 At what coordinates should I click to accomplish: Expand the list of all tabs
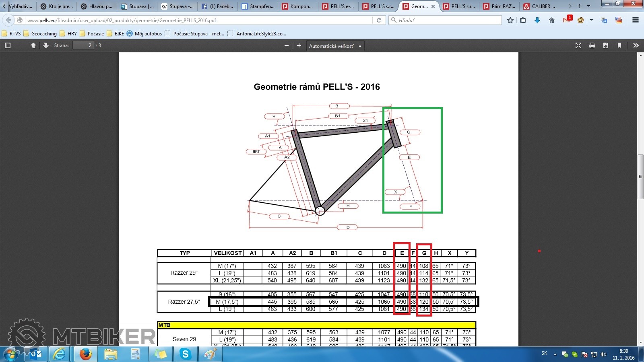(x=589, y=6)
